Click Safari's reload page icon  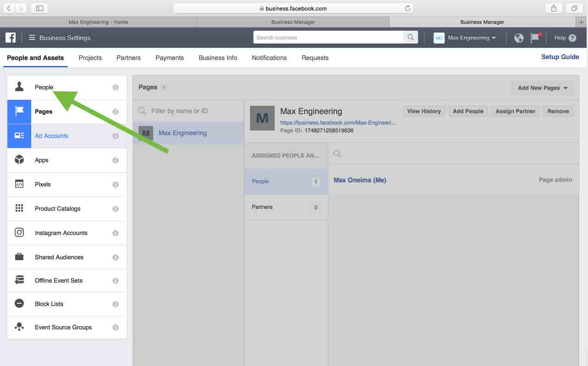[407, 8]
